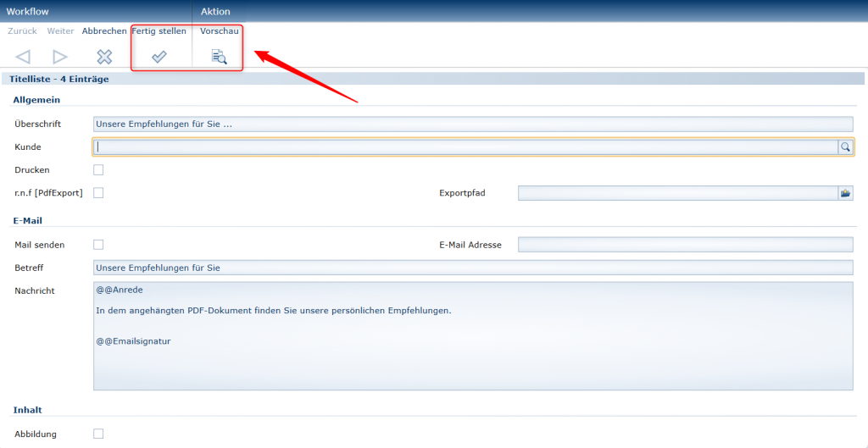Toggle the r.n.f [PdfExport] checkbox
Screen dimensions: 868x448
(x=98, y=193)
